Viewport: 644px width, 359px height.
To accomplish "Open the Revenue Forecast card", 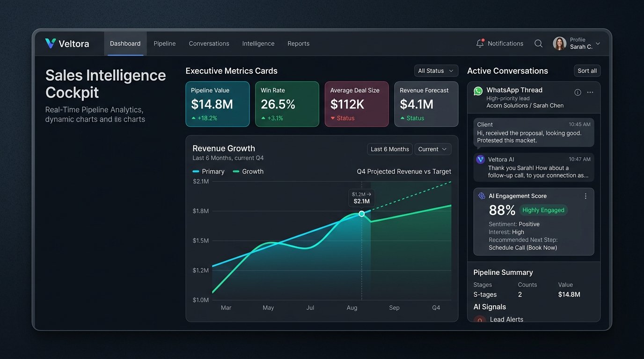I will point(426,104).
